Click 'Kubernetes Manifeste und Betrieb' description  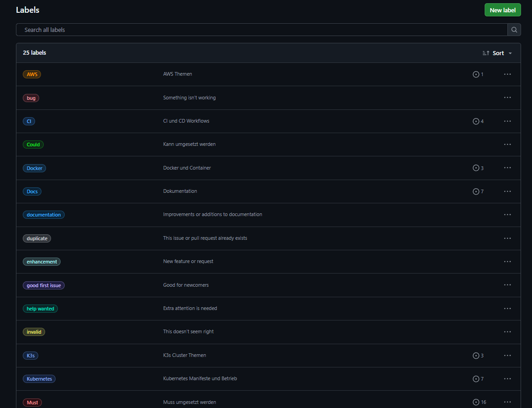(x=200, y=378)
